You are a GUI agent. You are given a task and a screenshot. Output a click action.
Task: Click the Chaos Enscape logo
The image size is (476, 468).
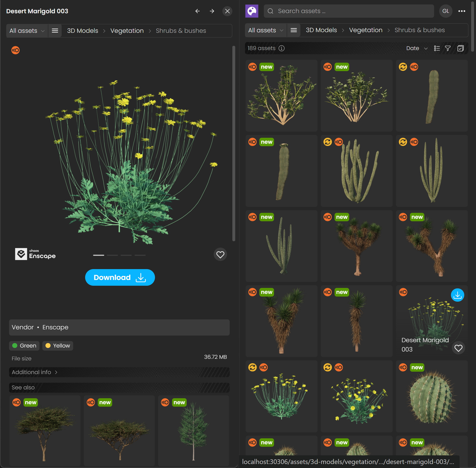click(35, 254)
